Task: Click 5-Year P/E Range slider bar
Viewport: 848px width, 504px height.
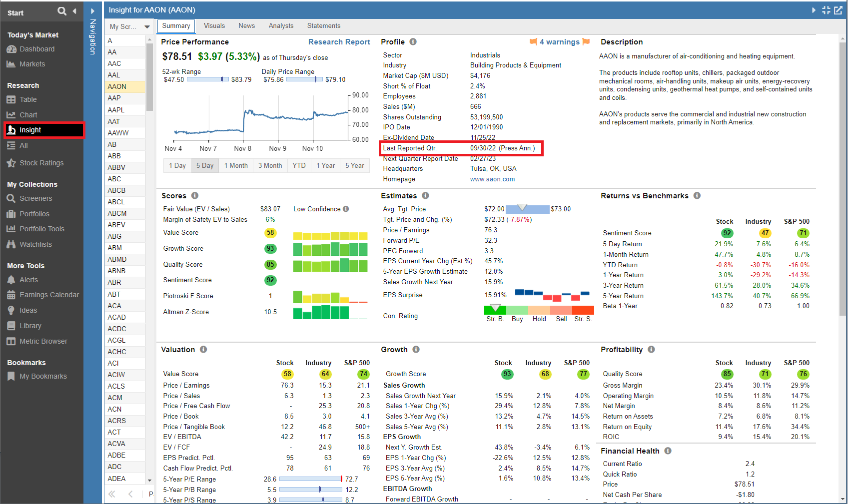Action: [x=311, y=479]
